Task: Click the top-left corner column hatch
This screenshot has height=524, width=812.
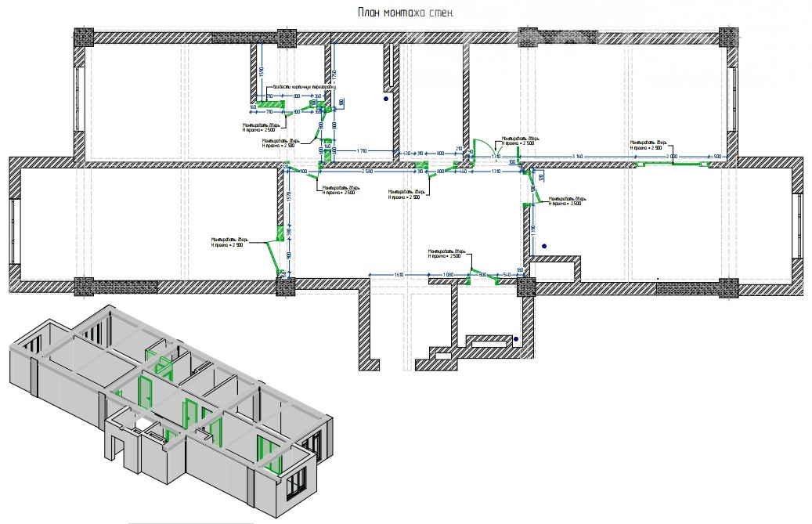Action: tap(83, 38)
